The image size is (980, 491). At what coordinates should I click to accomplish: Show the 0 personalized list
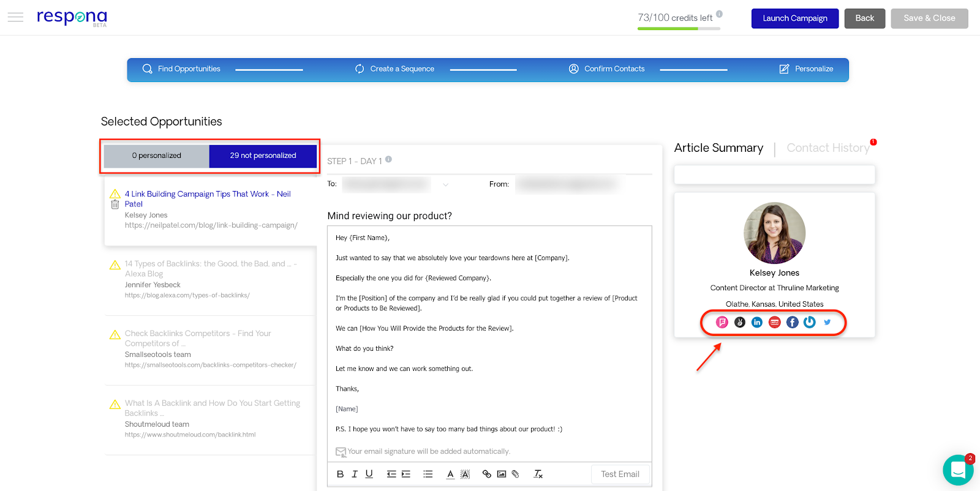point(157,156)
